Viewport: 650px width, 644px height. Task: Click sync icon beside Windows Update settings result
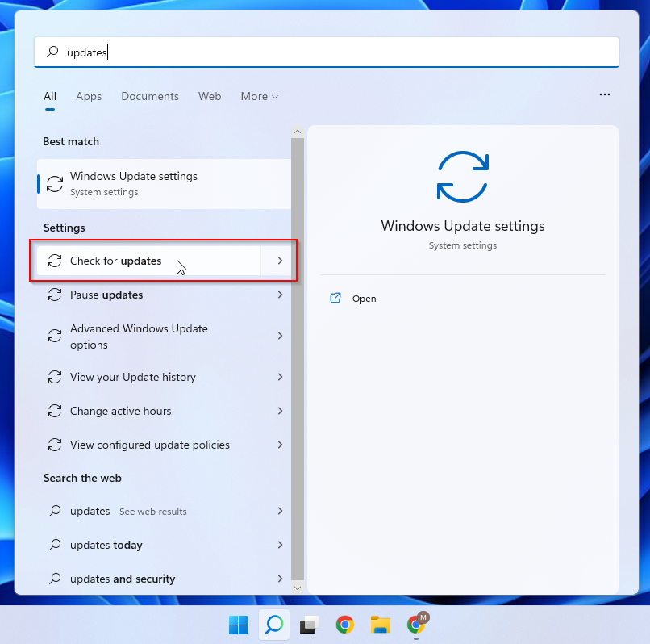(x=55, y=183)
